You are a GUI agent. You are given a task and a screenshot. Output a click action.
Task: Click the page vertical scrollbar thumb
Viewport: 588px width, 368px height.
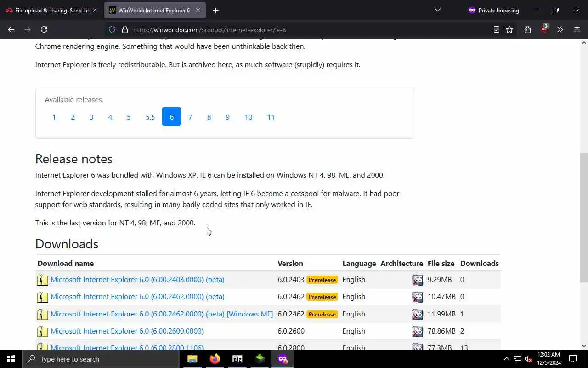pyautogui.click(x=584, y=217)
